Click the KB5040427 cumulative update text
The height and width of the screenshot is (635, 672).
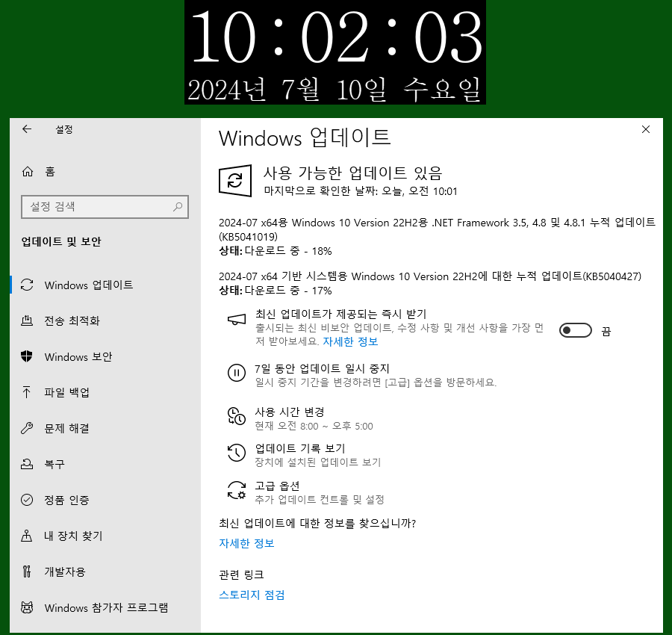[x=430, y=276]
